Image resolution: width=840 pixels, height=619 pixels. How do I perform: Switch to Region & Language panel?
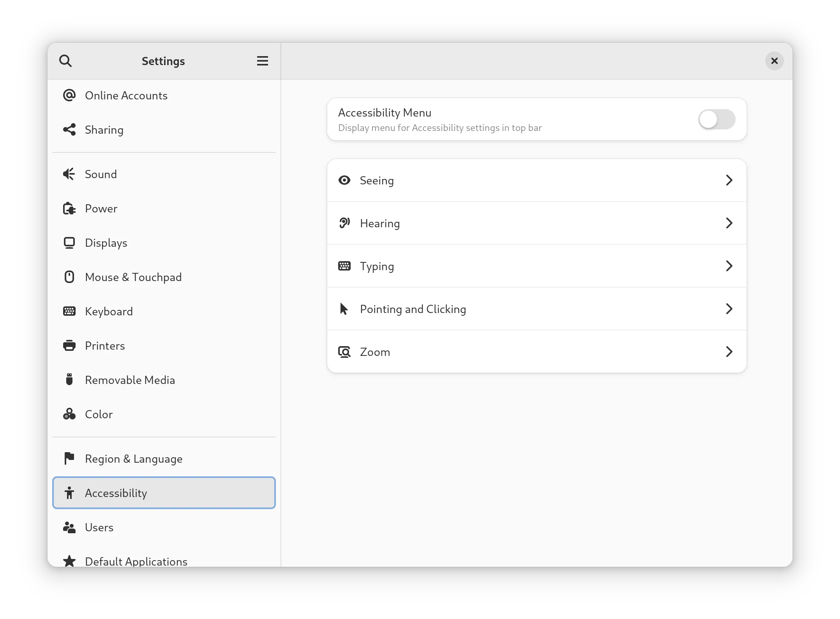(133, 459)
